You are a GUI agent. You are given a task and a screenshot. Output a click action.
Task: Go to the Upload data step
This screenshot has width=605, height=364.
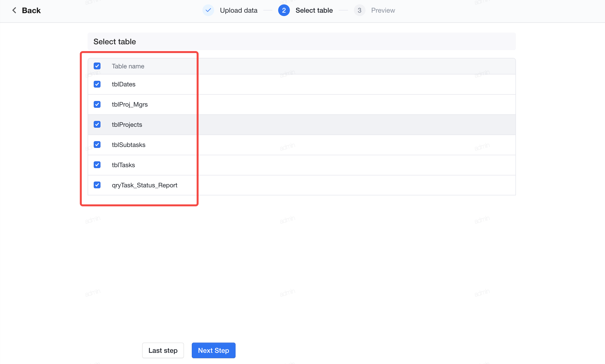pyautogui.click(x=238, y=10)
